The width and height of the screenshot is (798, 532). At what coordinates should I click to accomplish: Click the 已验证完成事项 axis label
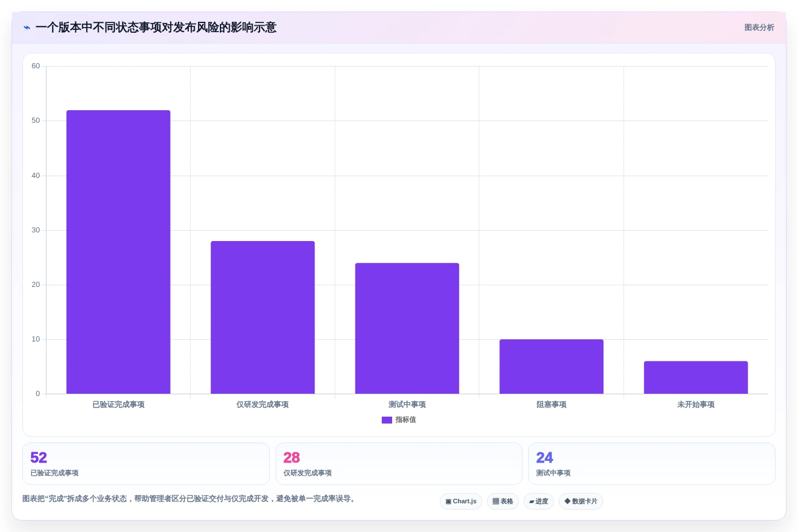click(x=118, y=405)
